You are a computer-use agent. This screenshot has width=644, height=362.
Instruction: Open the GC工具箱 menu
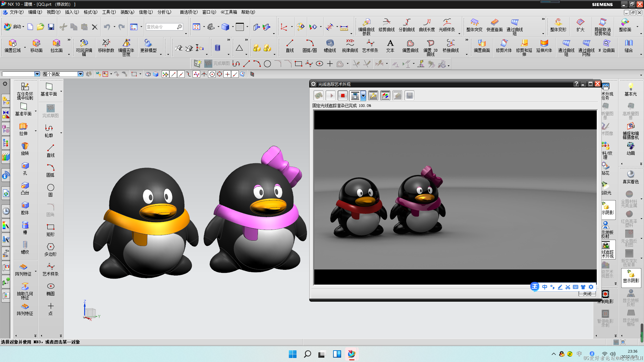[x=229, y=12]
